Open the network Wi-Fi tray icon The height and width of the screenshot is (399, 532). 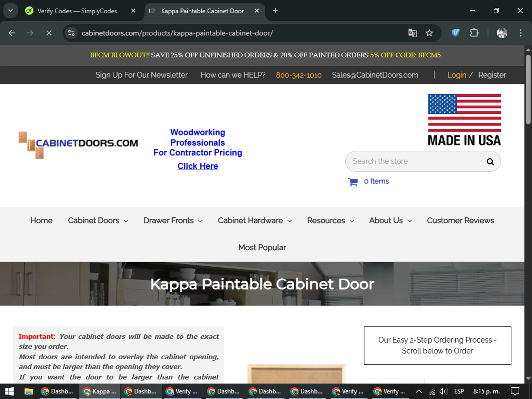(x=432, y=392)
